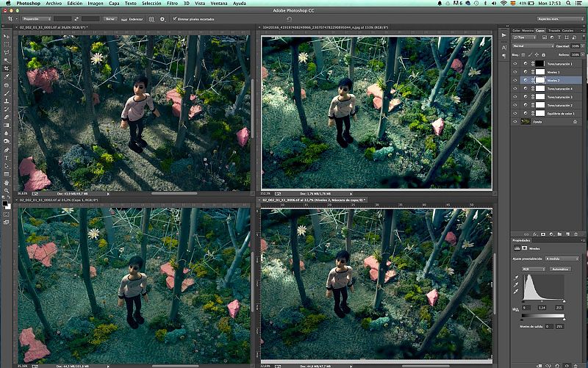The width and height of the screenshot is (588, 368).
Task: Click the add layer mask icon below the layers
Action: tap(543, 234)
